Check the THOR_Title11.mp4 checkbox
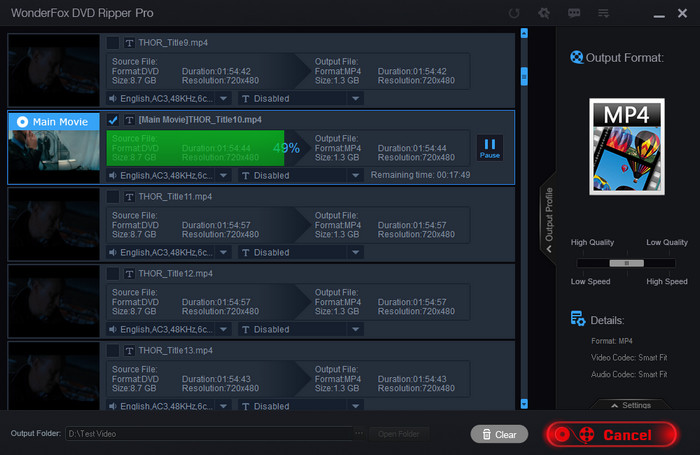The image size is (700, 455). pos(112,196)
